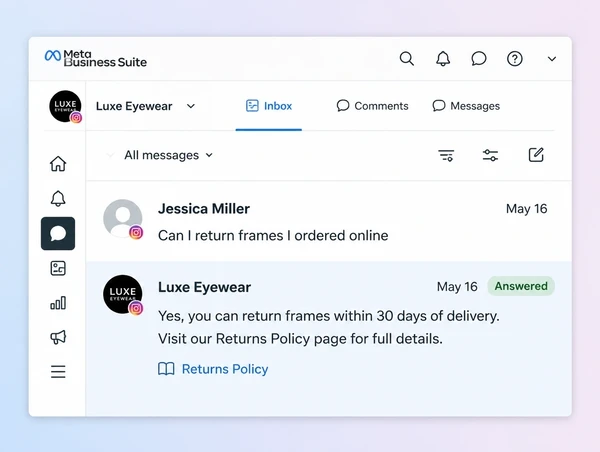
Task: Compose a new message with pencil icon
Action: pyautogui.click(x=536, y=155)
